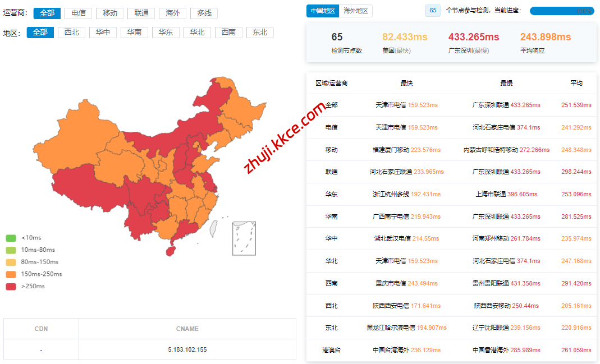
Task: Enable the 多线 carrier filter
Action: click(x=204, y=13)
